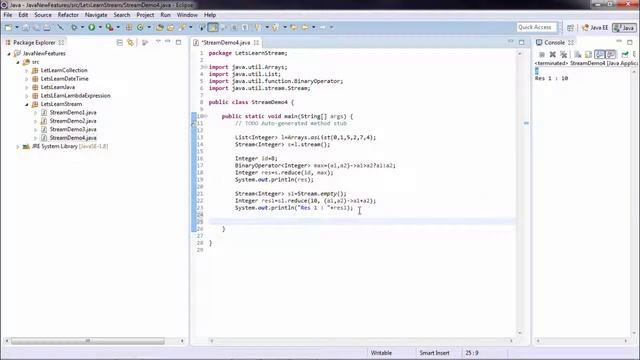Click Remove All Terminated Launches icon
The image size is (640, 360).
[x=564, y=54]
